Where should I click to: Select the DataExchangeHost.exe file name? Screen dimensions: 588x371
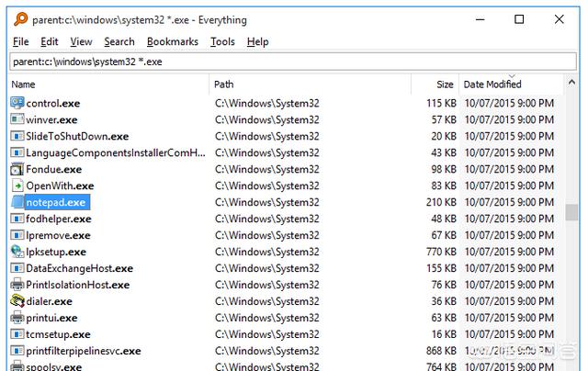tap(80, 268)
